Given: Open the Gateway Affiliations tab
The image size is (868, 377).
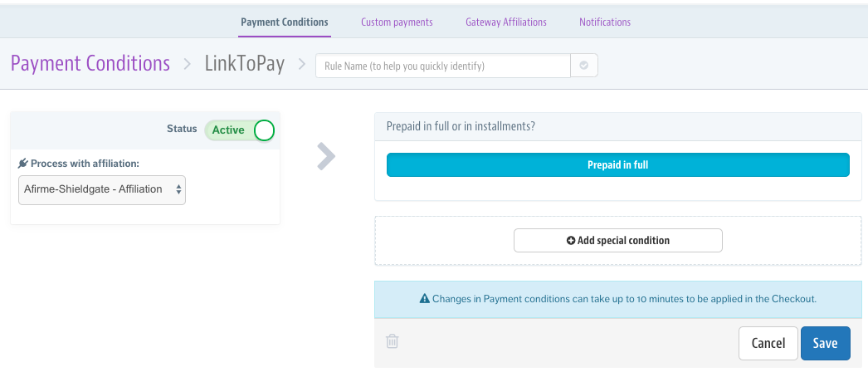Looking at the screenshot, I should 506,22.
